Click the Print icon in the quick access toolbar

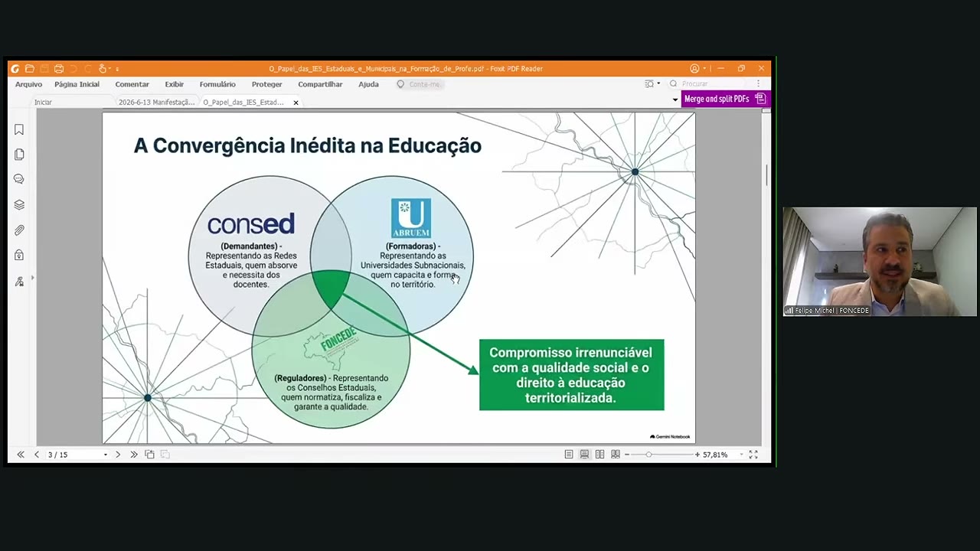coord(59,68)
